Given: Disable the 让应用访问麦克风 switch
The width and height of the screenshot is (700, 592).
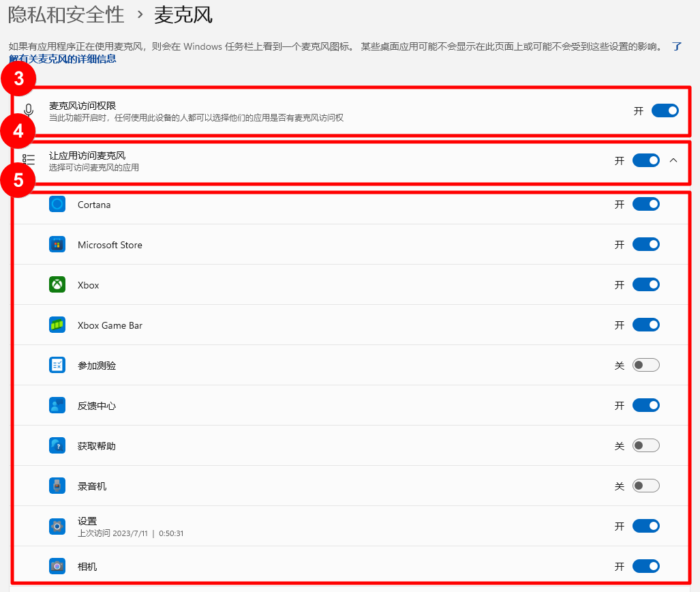Looking at the screenshot, I should 645,160.
